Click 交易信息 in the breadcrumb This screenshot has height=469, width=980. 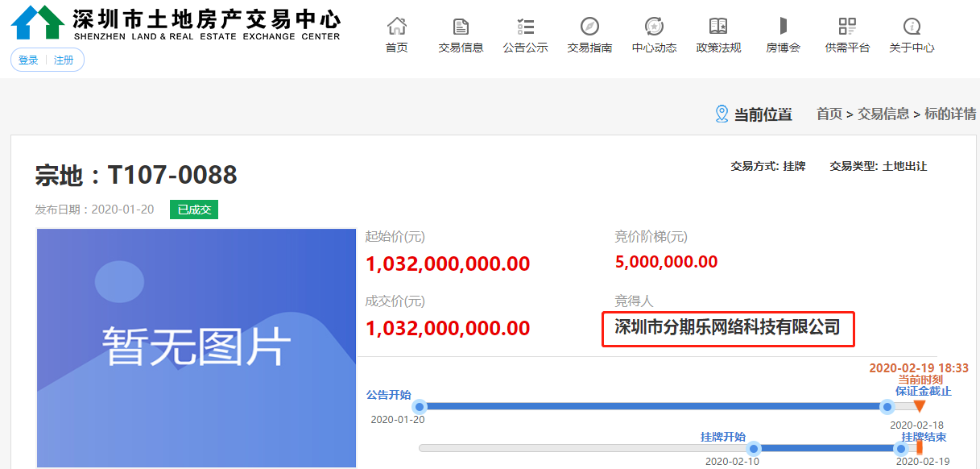pos(883,114)
